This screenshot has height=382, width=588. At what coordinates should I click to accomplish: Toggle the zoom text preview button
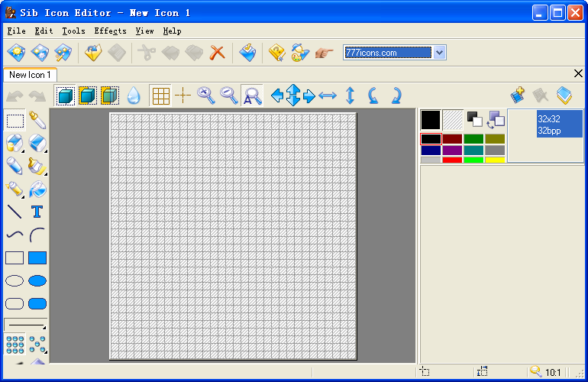252,95
